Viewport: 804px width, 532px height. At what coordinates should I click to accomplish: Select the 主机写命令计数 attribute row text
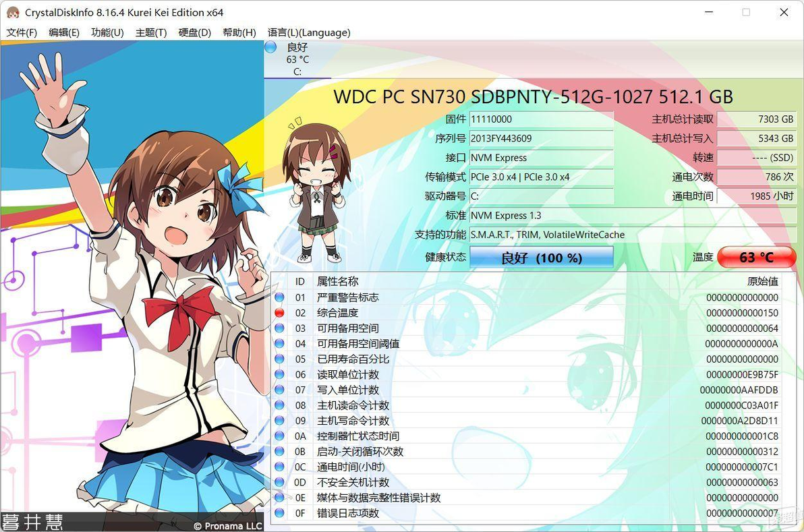353,420
